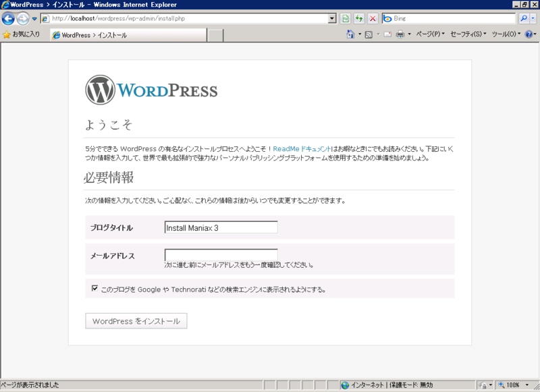The image size is (540, 392).
Task: Open the ReadMe ドキュメント link
Action: click(x=302, y=149)
